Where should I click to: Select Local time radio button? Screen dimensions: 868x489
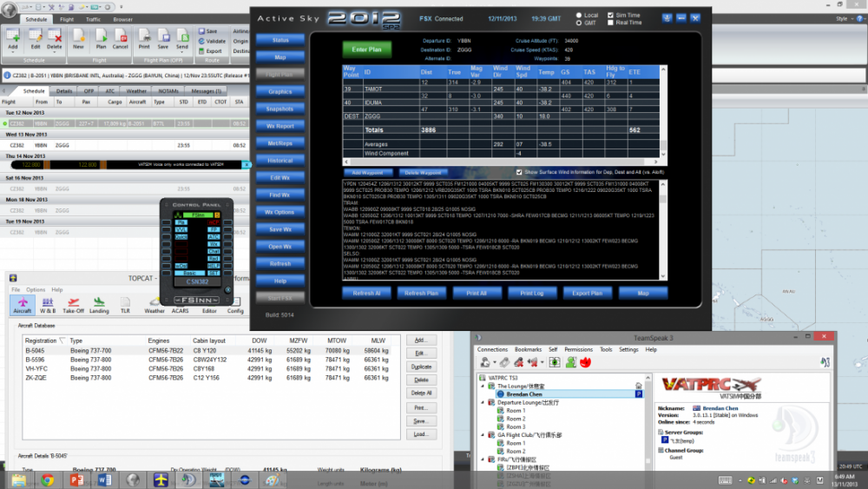coord(579,16)
